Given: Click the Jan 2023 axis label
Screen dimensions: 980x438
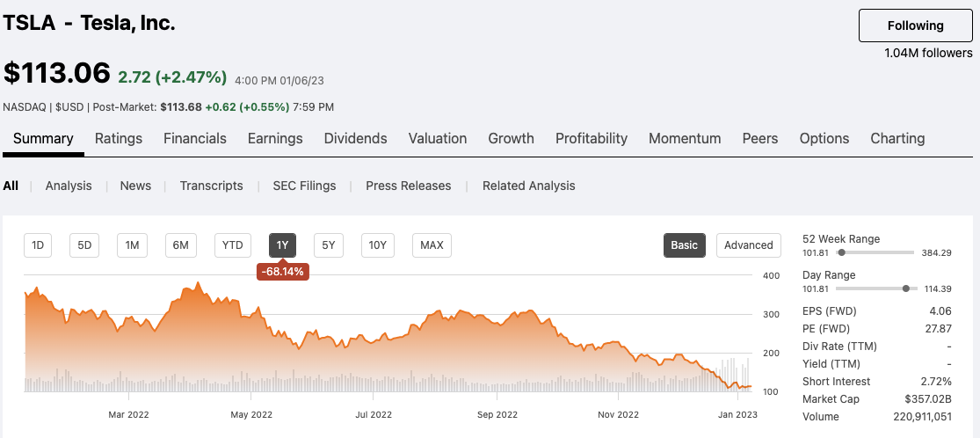Looking at the screenshot, I should [737, 414].
